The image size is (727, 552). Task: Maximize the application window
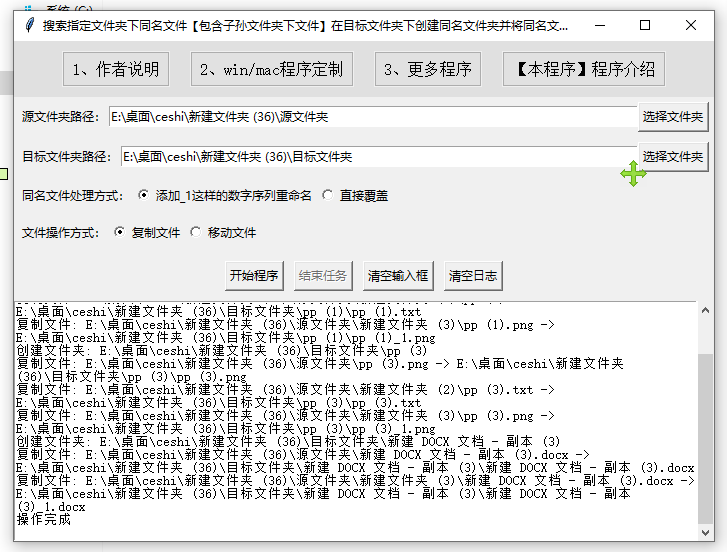click(645, 25)
